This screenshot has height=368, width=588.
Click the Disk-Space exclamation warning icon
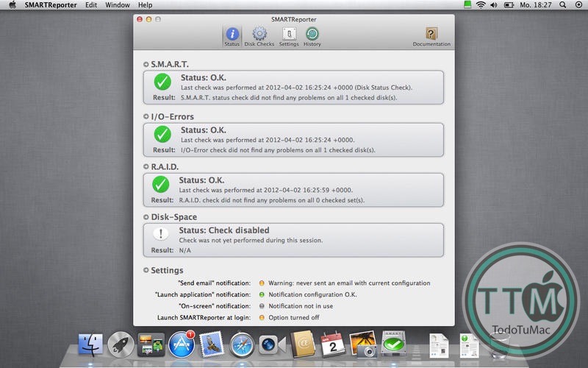pos(160,234)
